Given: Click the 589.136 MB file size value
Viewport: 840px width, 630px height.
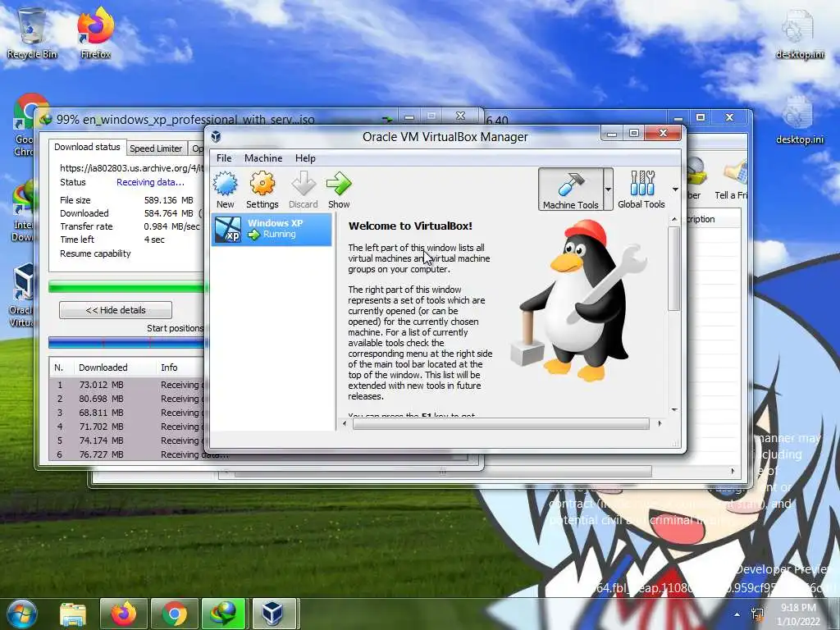Looking at the screenshot, I should coord(169,200).
